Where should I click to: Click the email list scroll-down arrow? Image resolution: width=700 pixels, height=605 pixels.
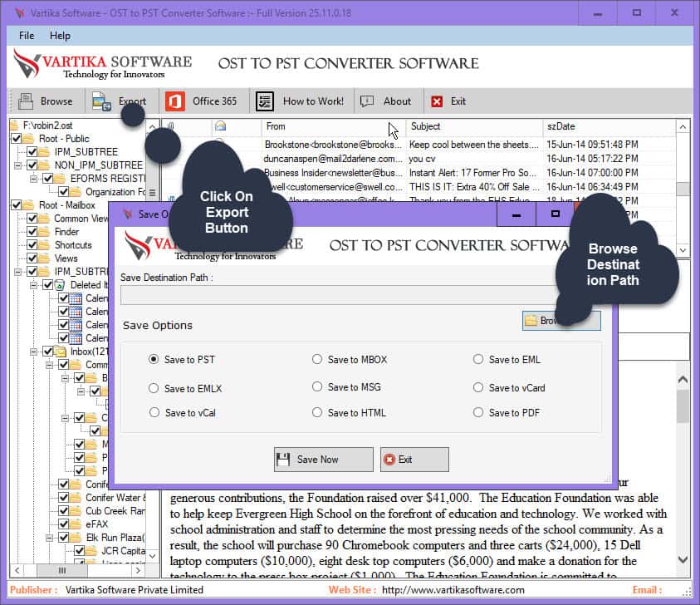pos(683,250)
